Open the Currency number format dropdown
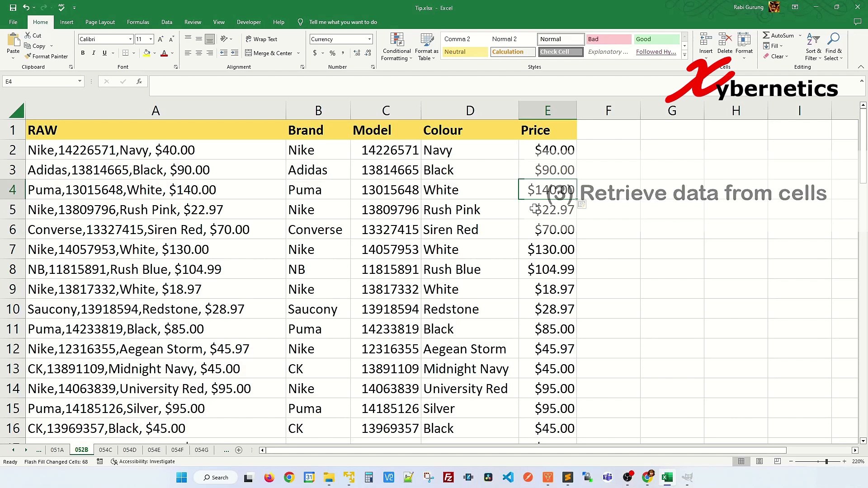Screen dimensions: 868x488 point(369,39)
